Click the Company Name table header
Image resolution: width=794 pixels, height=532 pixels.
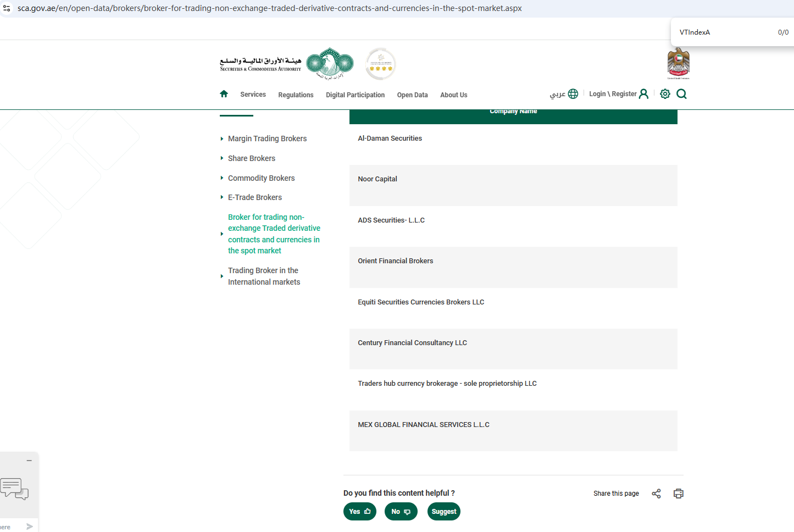513,117
